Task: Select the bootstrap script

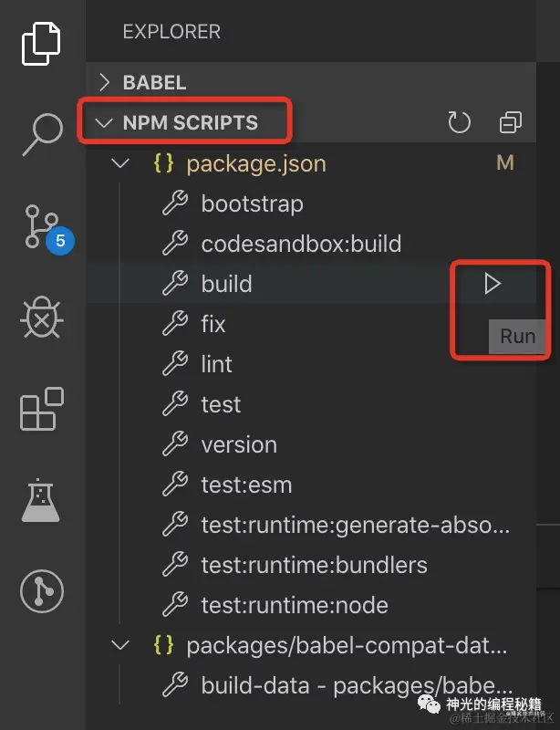Action: (252, 204)
